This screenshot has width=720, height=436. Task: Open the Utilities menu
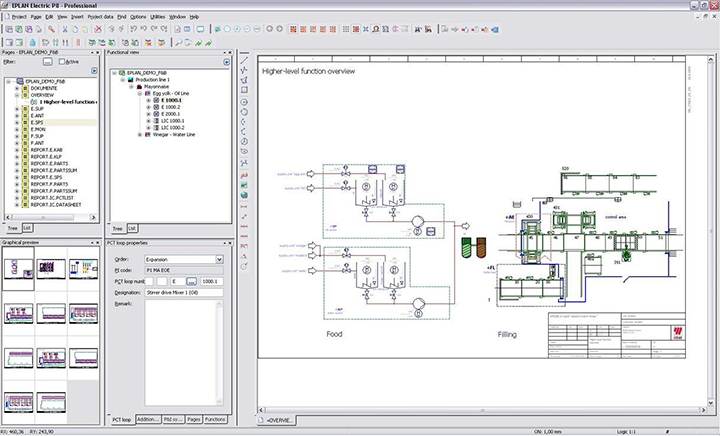click(158, 17)
